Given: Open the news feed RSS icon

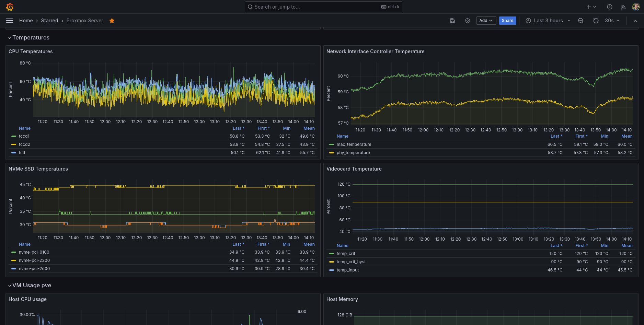Looking at the screenshot, I should (x=623, y=7).
